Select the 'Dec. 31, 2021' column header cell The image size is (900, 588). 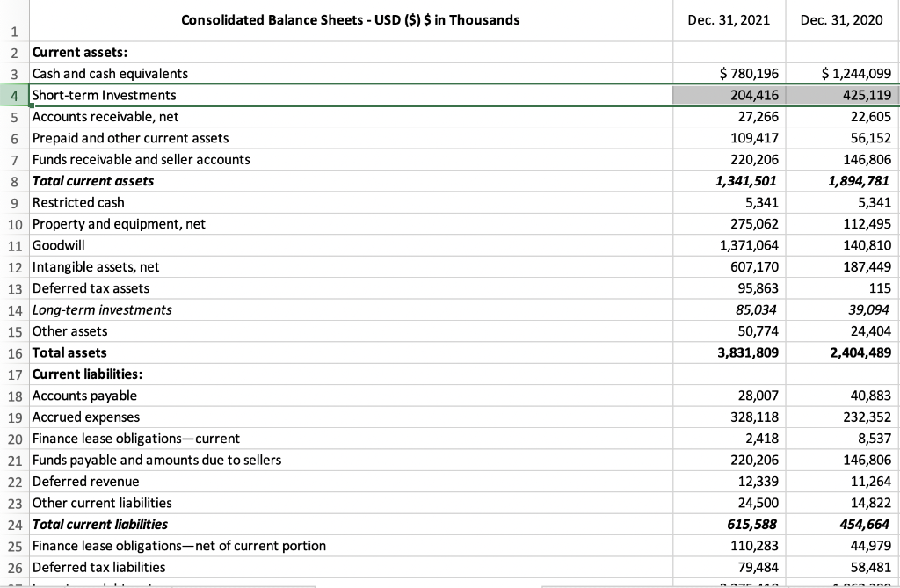tap(729, 19)
